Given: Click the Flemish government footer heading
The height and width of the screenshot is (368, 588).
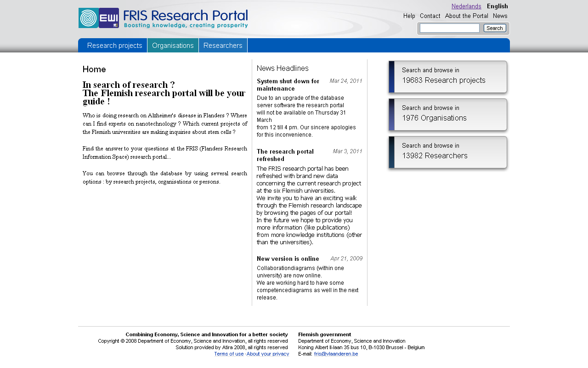Looking at the screenshot, I should [x=325, y=334].
